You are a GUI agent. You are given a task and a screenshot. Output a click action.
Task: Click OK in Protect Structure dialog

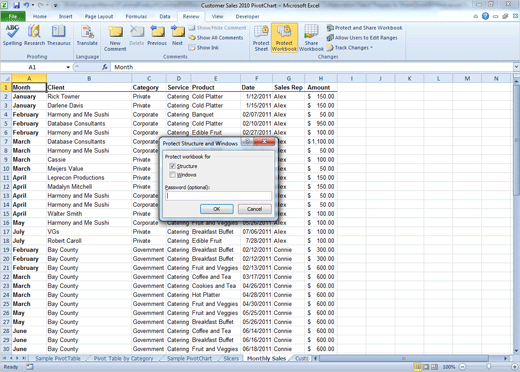217,209
